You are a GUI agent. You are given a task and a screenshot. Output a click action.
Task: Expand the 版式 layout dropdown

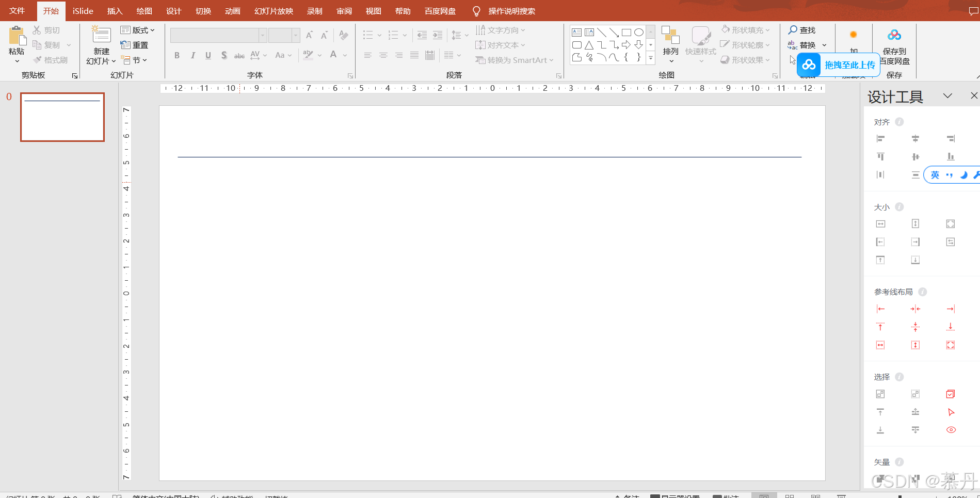click(x=138, y=30)
